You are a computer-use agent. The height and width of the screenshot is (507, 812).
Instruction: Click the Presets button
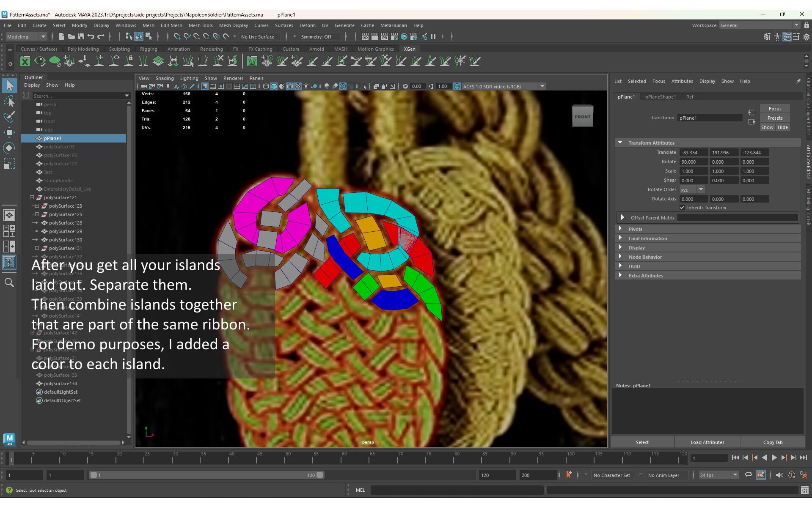[775, 118]
